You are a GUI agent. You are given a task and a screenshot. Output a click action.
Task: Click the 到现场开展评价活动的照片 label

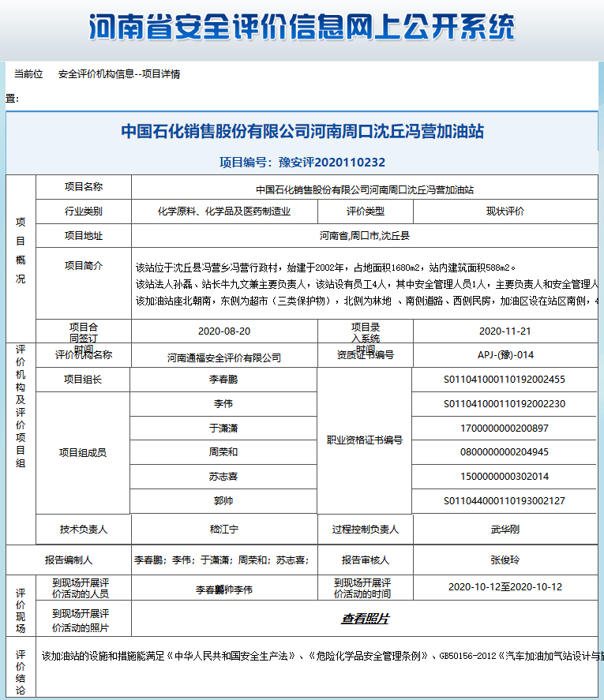click(x=81, y=620)
